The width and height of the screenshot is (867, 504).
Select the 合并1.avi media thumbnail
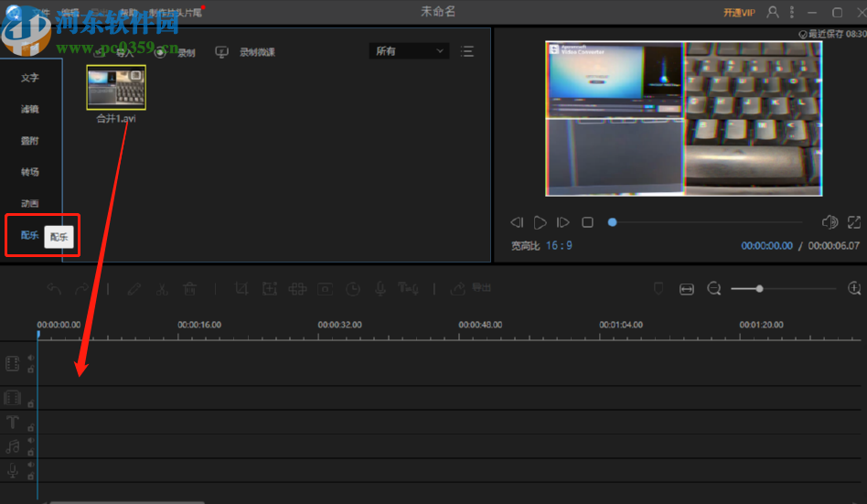tap(116, 88)
